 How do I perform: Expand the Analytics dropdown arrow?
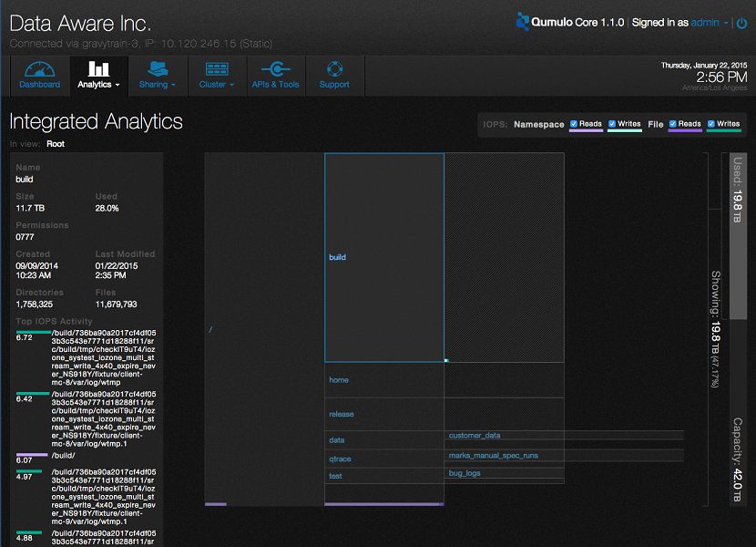(117, 85)
